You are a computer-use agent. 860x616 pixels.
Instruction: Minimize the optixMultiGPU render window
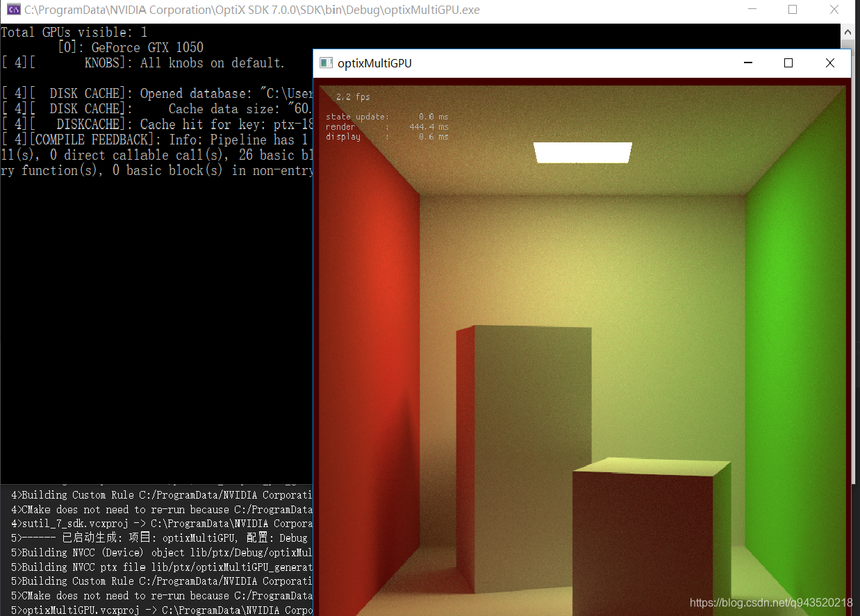747,63
